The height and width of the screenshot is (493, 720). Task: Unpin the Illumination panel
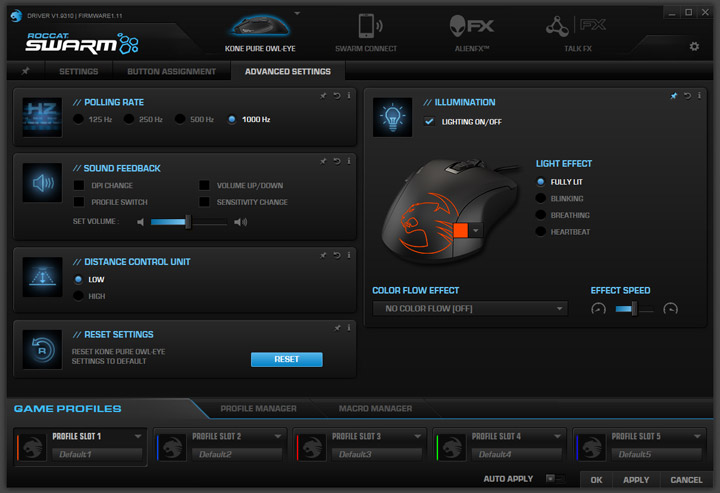tap(674, 95)
